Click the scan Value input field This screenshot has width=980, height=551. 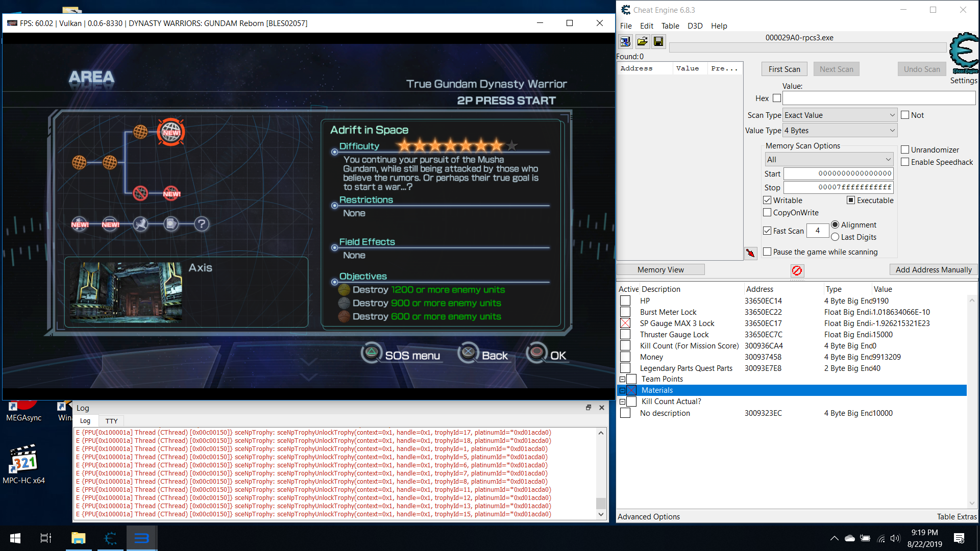(x=878, y=98)
